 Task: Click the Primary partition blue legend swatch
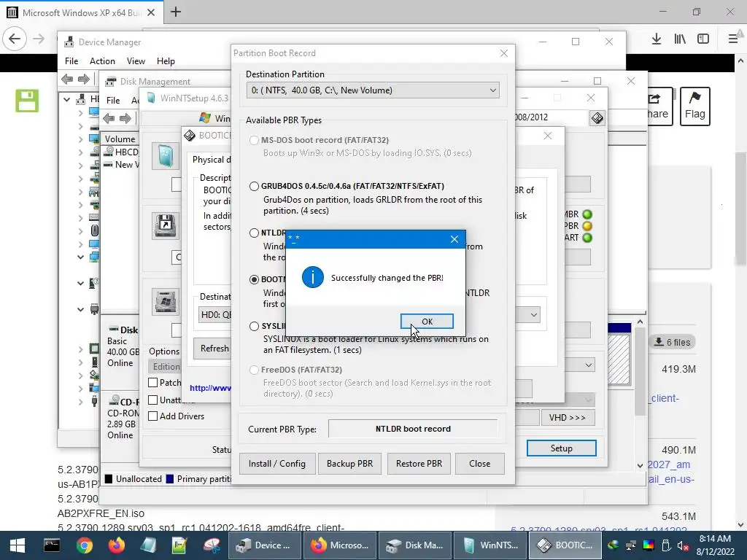click(169, 479)
